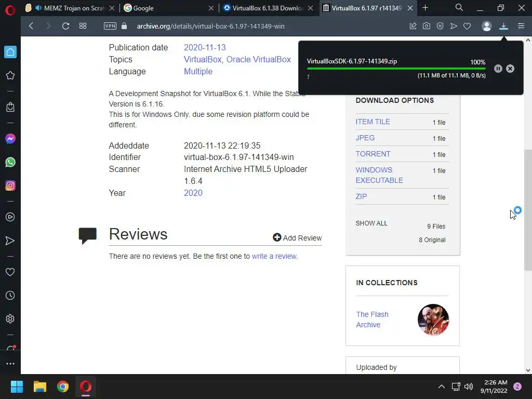Screen dimensions: 532x399
Task: Open sidebar setup three-dots menu
Action: (x=10, y=363)
